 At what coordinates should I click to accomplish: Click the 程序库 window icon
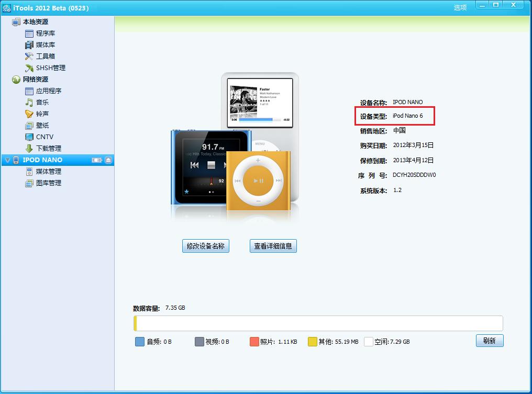tap(29, 33)
